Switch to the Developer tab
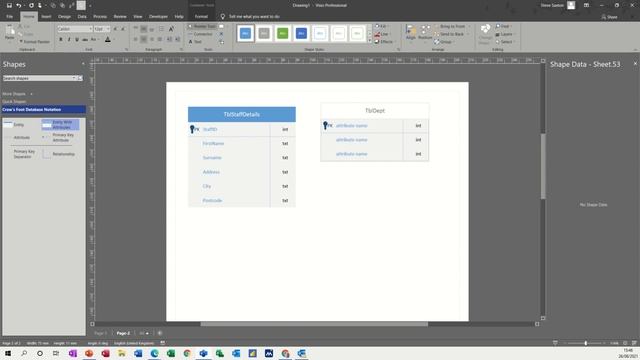Image resolution: width=640 pixels, height=360 pixels. 158,17
